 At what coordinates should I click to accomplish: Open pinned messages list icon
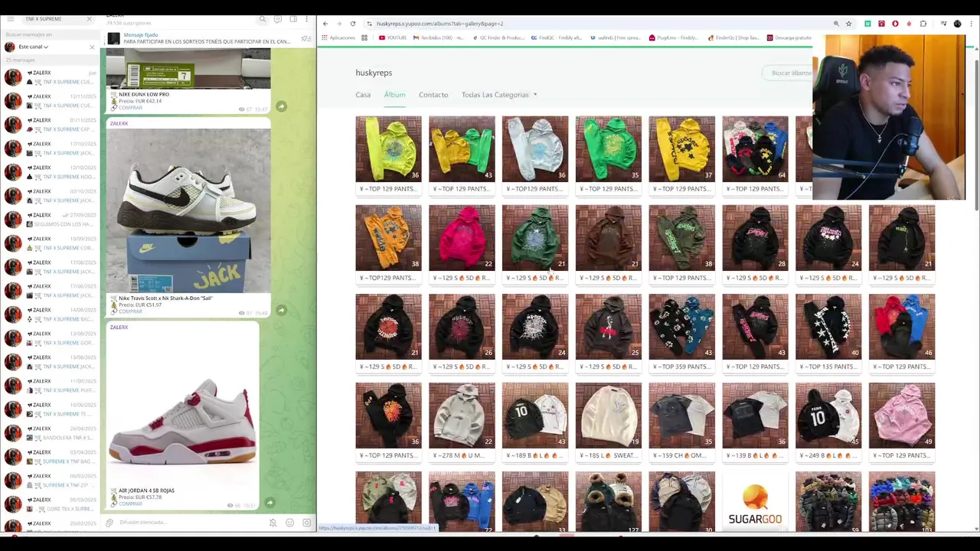306,38
